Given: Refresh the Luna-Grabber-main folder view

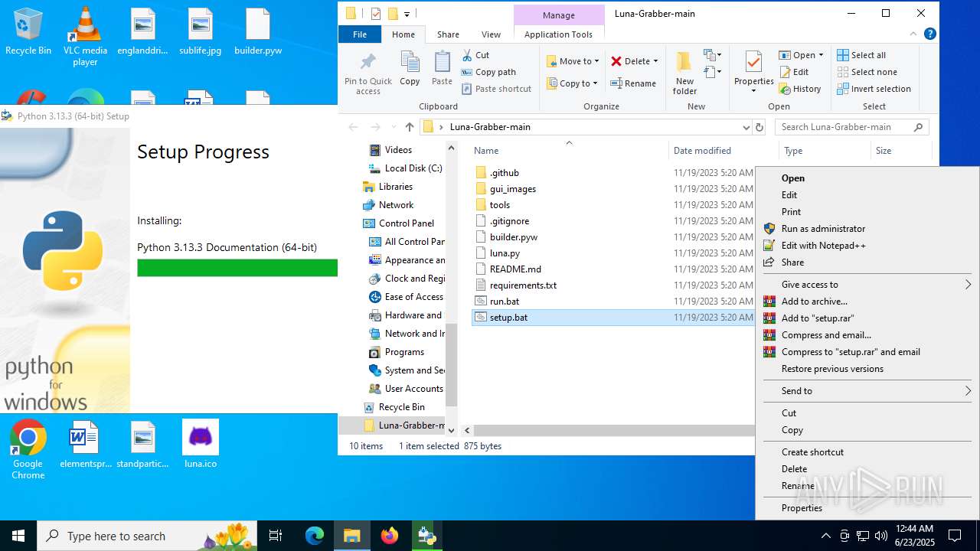Looking at the screenshot, I should pos(759,127).
